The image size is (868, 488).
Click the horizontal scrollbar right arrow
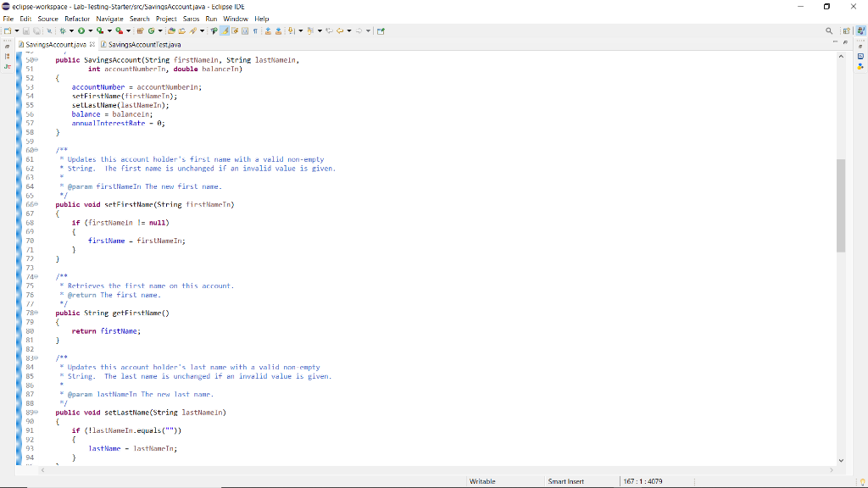tap(831, 469)
